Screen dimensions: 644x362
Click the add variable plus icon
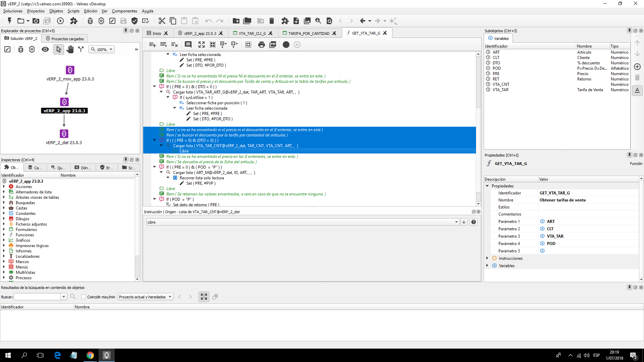point(637,67)
